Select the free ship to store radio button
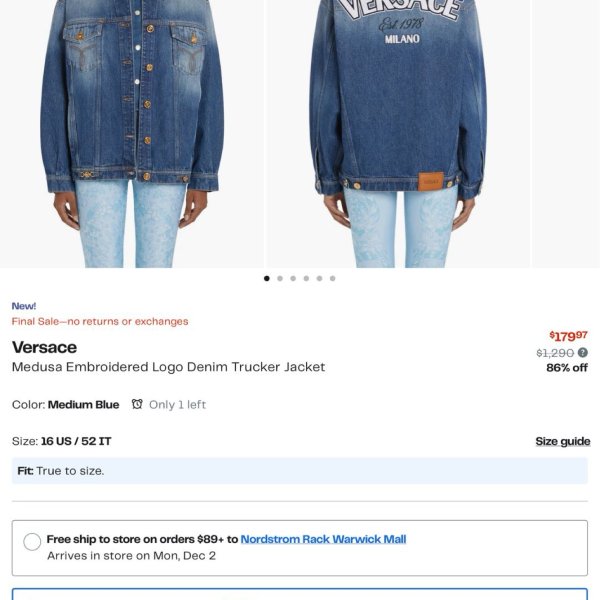 pos(32,542)
